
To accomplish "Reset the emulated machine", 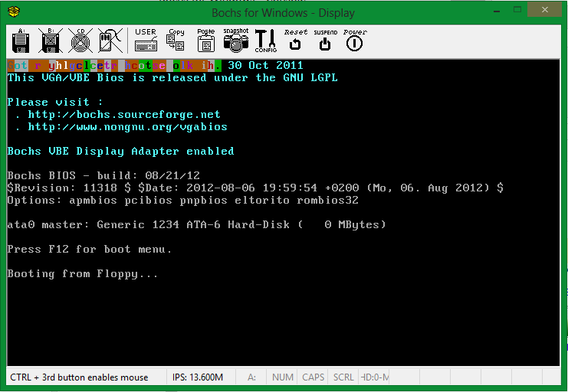I will coord(296,41).
